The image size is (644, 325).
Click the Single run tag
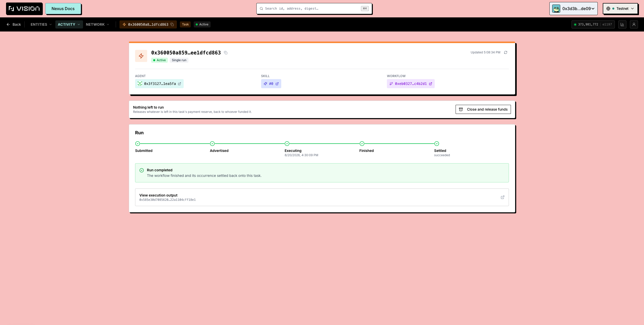(179, 60)
